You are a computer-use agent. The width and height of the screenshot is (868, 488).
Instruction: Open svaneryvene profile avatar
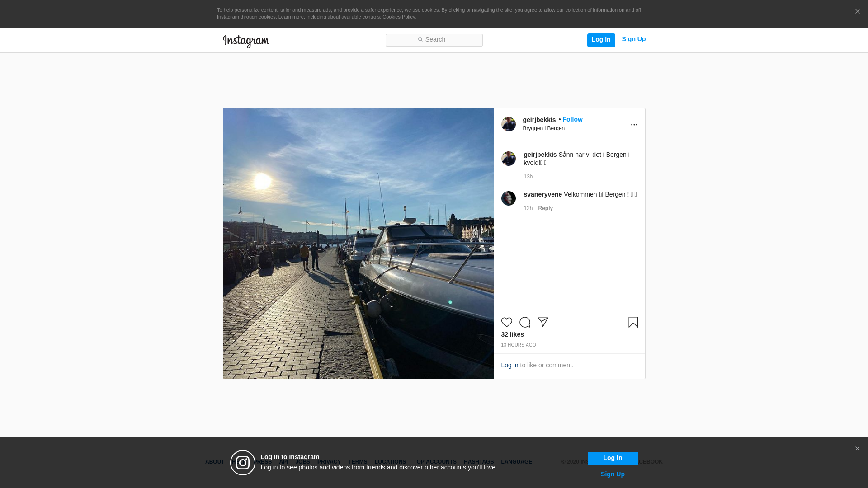click(x=508, y=198)
